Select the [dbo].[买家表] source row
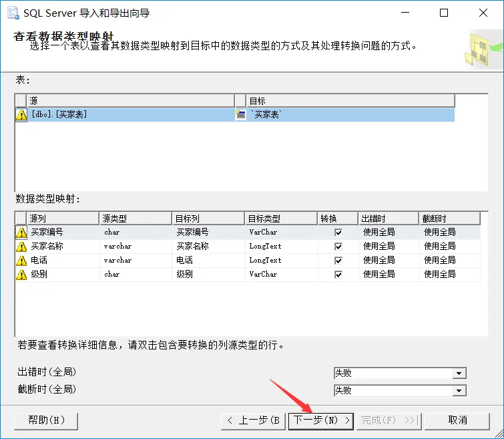Viewport: 504px width, 439px height. point(131,114)
